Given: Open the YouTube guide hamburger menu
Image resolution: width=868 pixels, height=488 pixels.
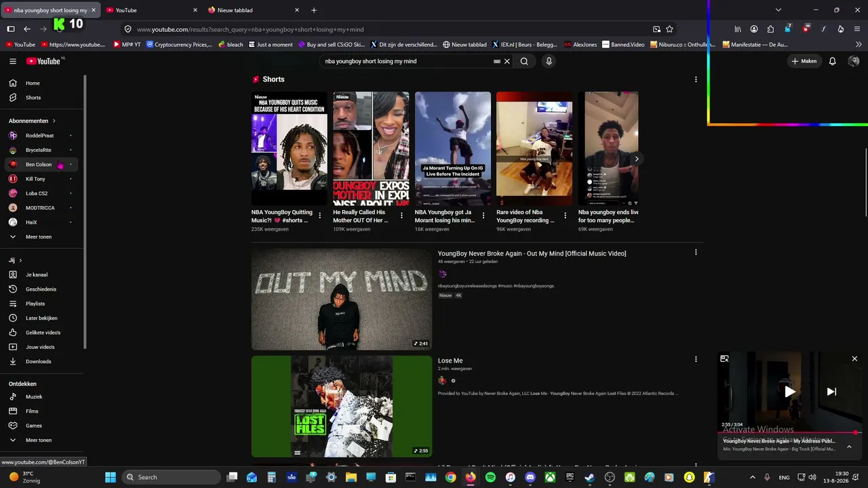Looking at the screenshot, I should click(13, 61).
